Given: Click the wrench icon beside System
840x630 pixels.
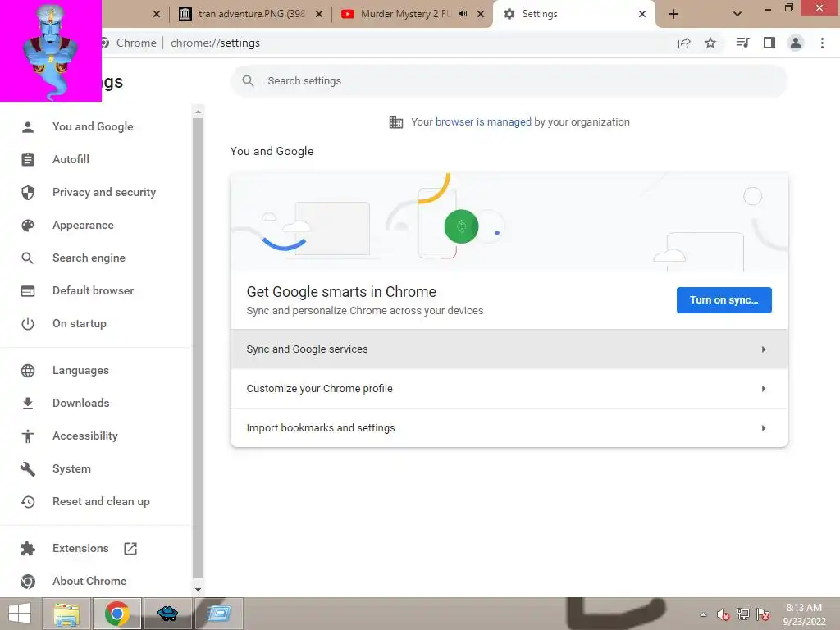Looking at the screenshot, I should click(x=28, y=469).
